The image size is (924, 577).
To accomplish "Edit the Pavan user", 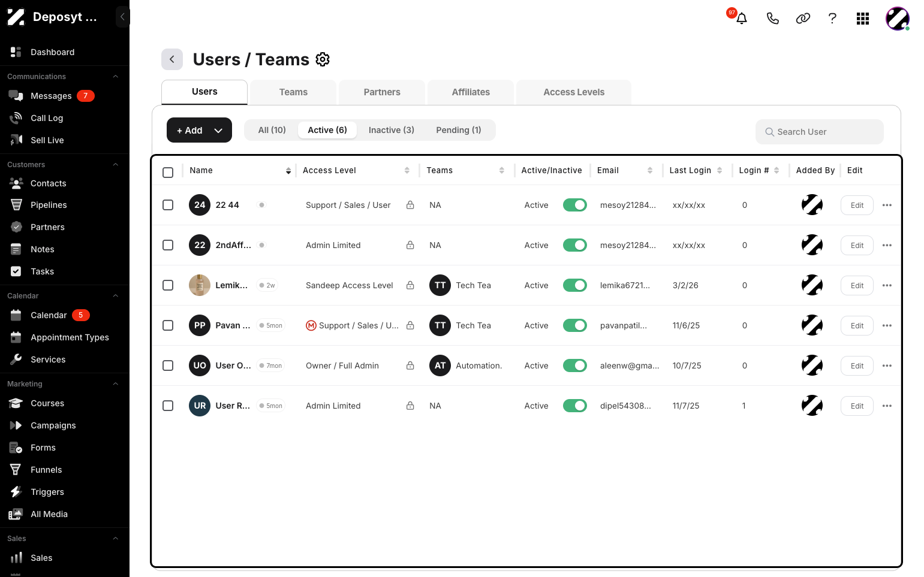I will tap(857, 326).
